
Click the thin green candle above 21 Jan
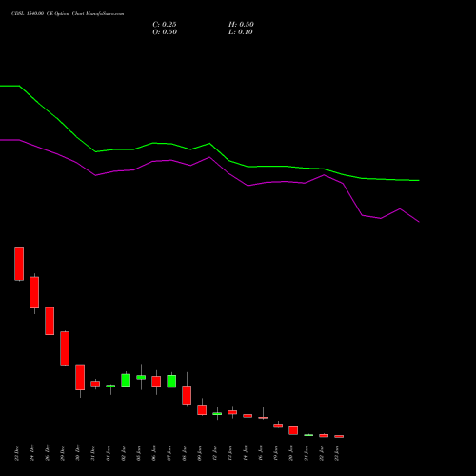308,435
